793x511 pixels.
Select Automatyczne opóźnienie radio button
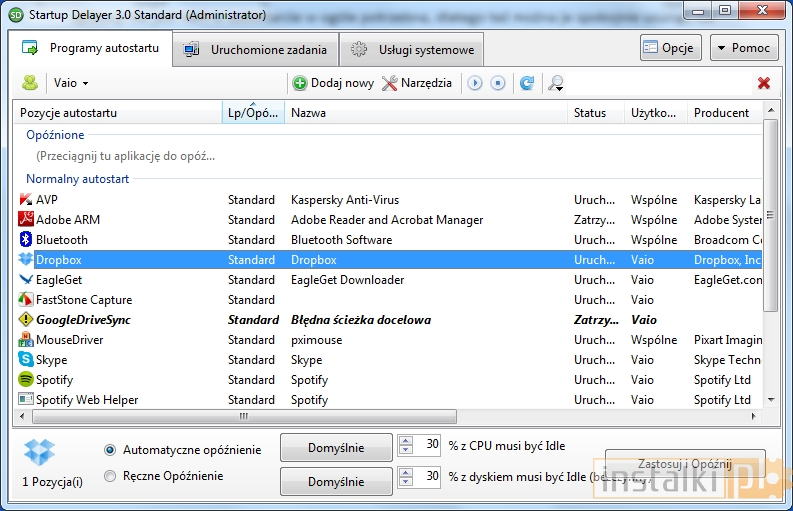pyautogui.click(x=110, y=450)
